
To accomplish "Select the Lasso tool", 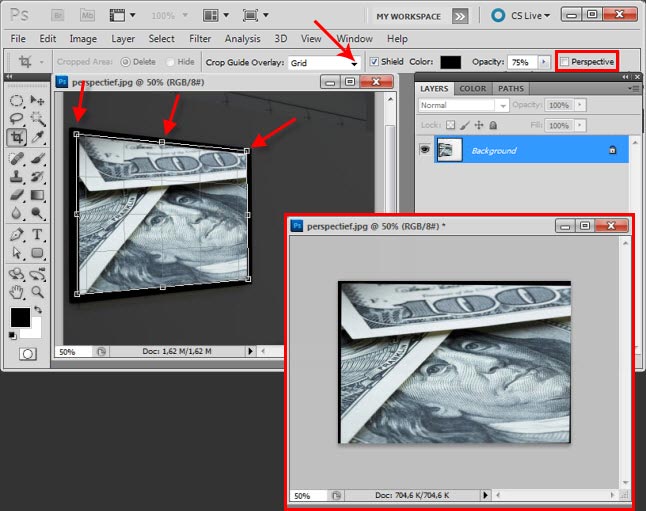I will coord(16,119).
